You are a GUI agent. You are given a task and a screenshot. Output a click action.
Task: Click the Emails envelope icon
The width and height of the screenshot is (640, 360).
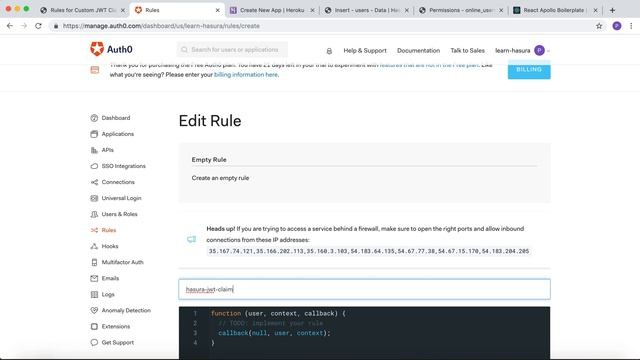pyautogui.click(x=94, y=278)
